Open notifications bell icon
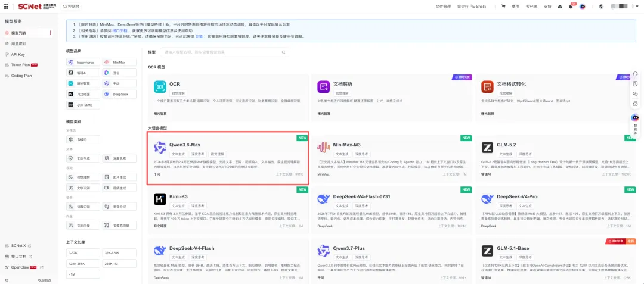Viewport: 644px width, 284px height. (571, 7)
